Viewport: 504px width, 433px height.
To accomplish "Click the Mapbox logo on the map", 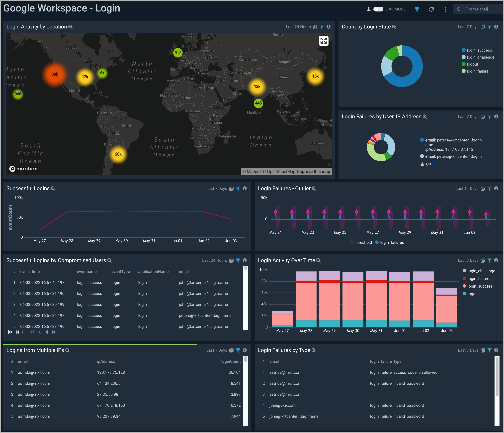I will pos(23,169).
